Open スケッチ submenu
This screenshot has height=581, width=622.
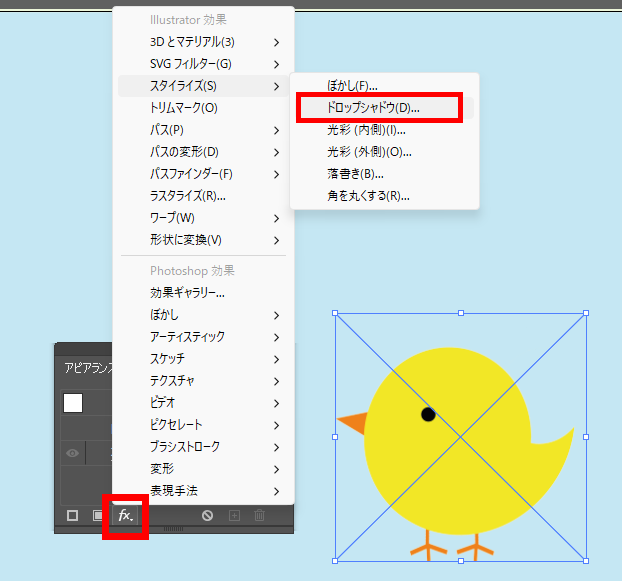point(203,359)
